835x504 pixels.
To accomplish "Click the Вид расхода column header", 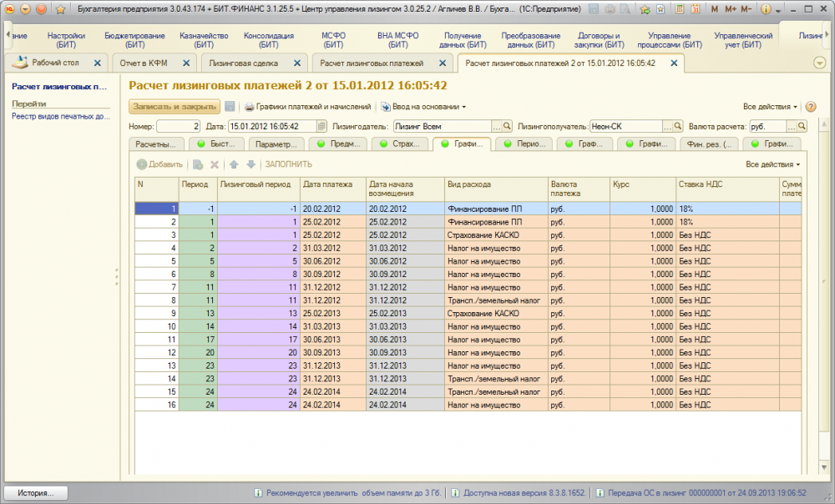I will 496,189.
